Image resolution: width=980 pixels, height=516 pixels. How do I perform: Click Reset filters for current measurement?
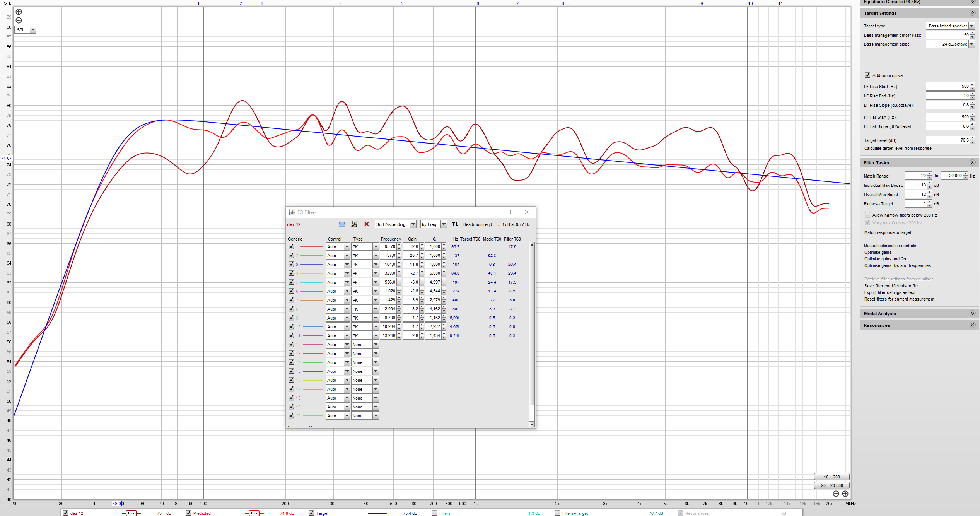click(x=899, y=299)
